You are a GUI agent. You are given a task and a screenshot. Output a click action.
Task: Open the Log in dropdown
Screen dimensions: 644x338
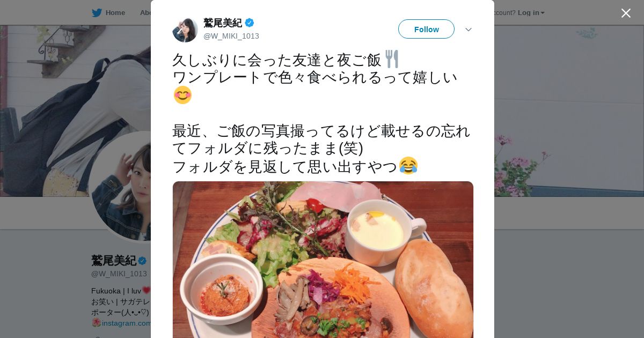[531, 13]
